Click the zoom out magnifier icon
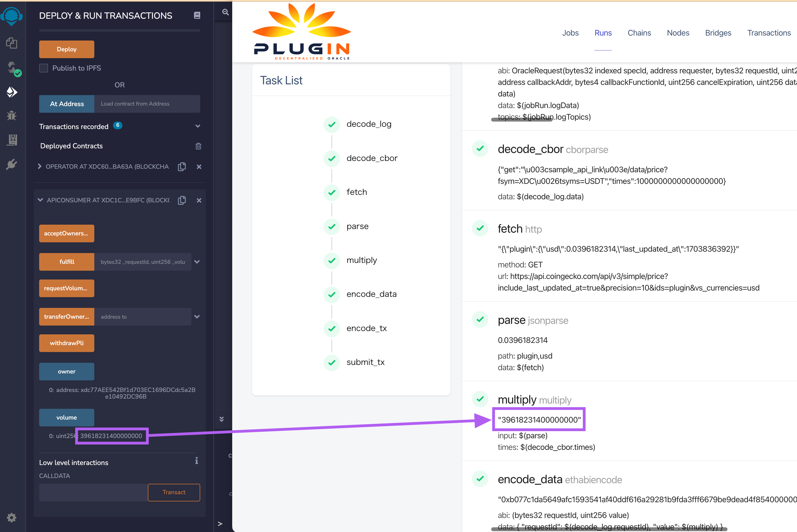 point(225,12)
